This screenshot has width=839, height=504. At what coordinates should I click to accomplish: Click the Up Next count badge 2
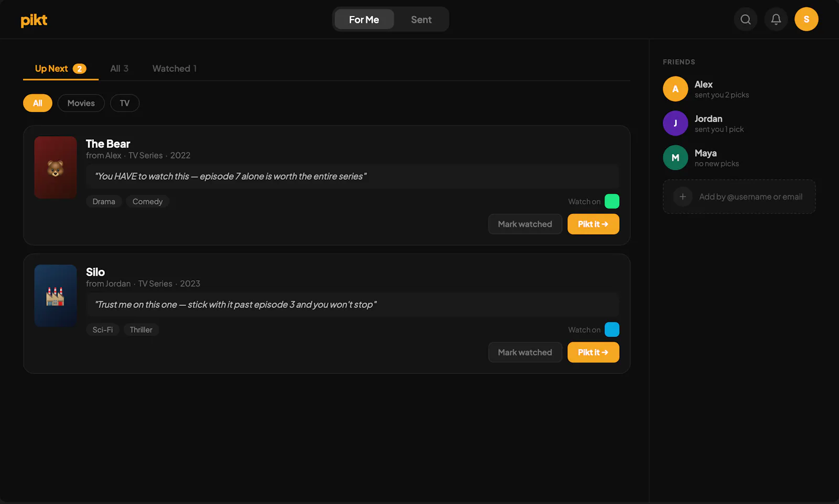tap(79, 69)
